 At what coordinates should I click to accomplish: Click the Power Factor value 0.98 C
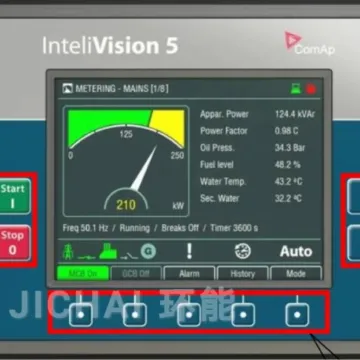tap(286, 131)
